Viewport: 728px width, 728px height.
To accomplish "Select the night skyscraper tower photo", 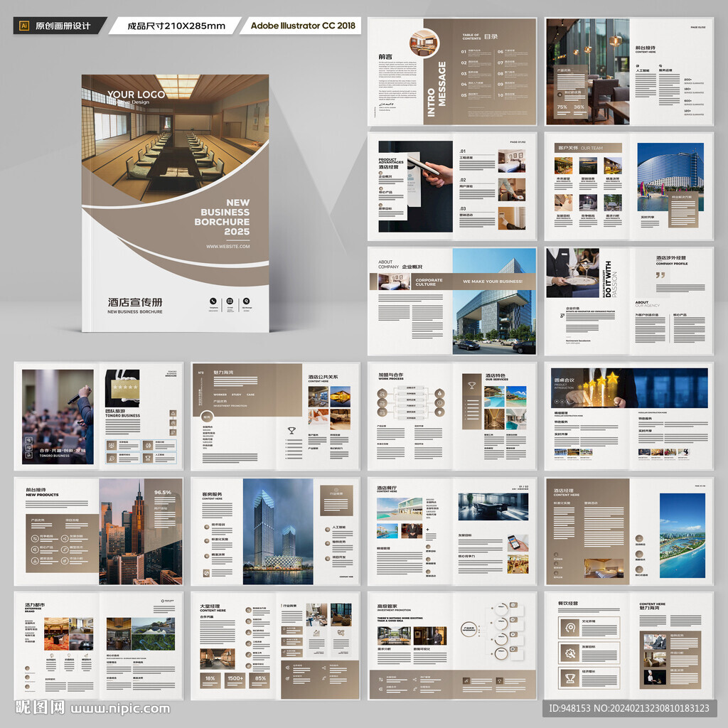I will coord(278,531).
